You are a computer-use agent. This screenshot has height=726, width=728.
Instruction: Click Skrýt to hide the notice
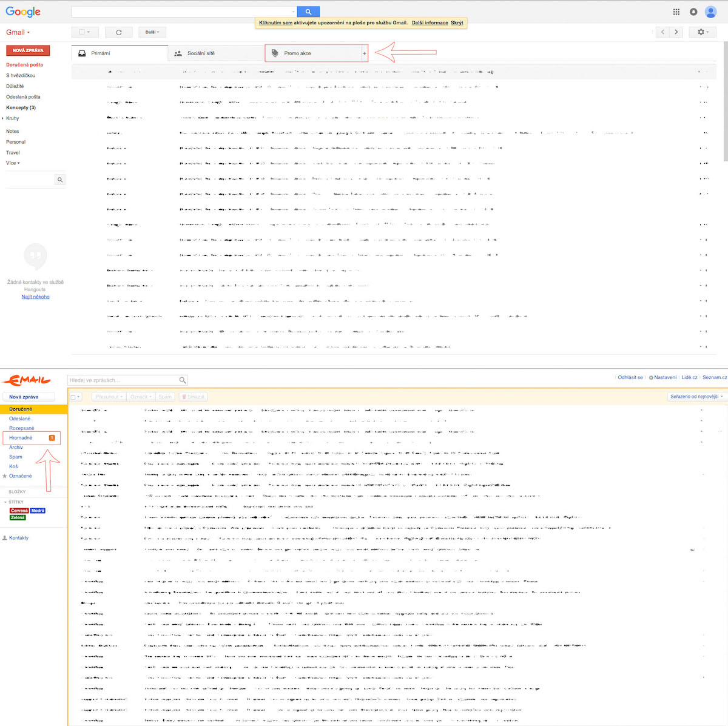(457, 23)
